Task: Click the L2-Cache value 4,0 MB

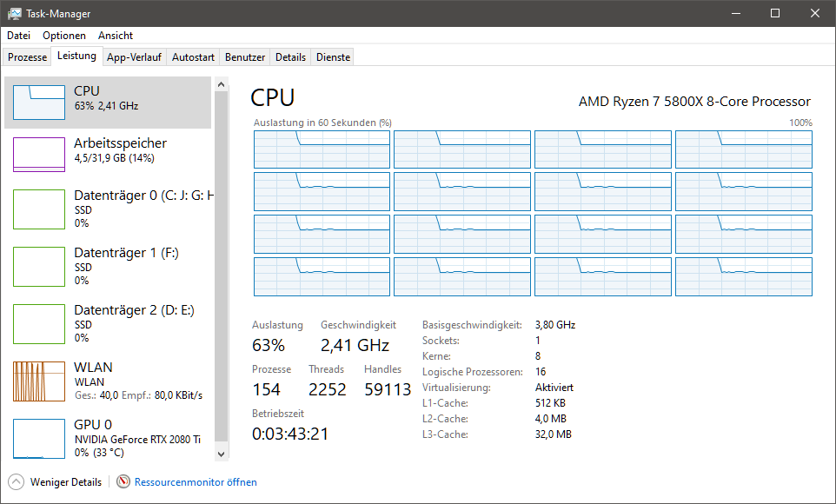Action: (551, 419)
